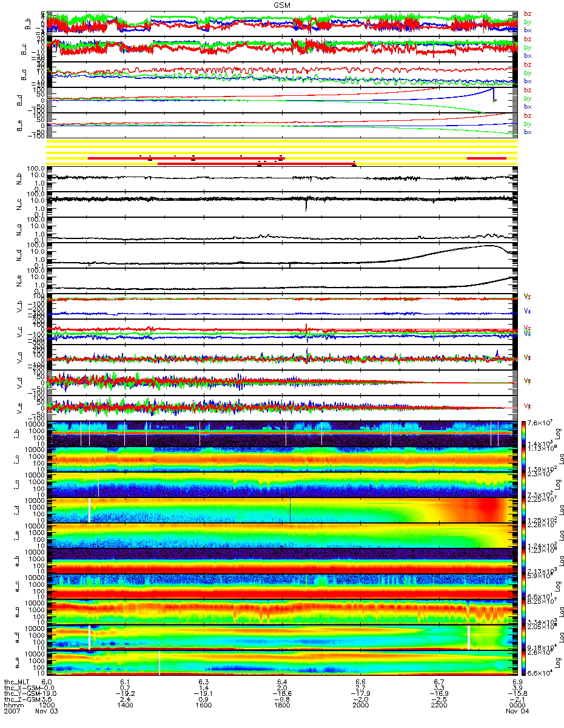Image resolution: width=564 pixels, height=728 pixels.
Task: Click the red bz legend of B_c panel
Action: (x=528, y=39)
